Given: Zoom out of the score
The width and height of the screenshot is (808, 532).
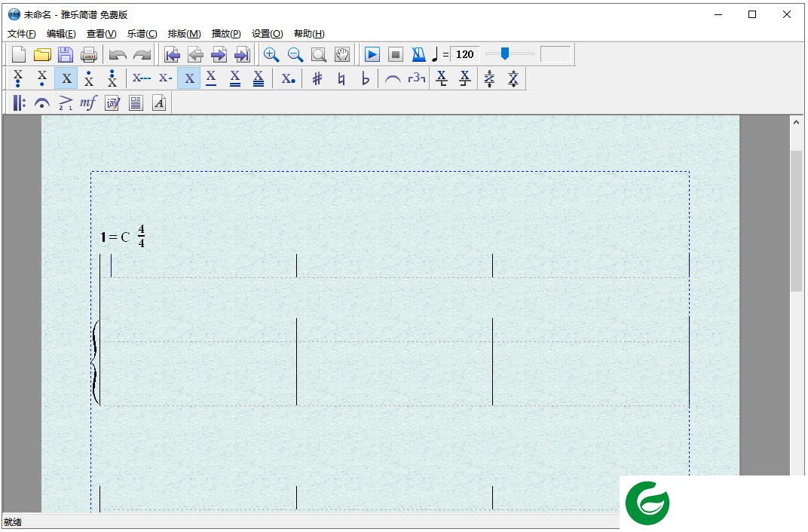Looking at the screenshot, I should point(295,54).
